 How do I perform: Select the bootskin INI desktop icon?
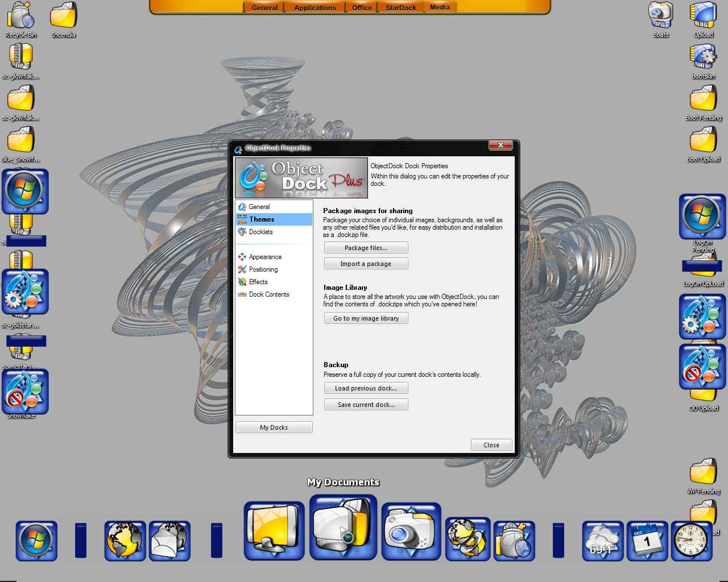pos(704,61)
